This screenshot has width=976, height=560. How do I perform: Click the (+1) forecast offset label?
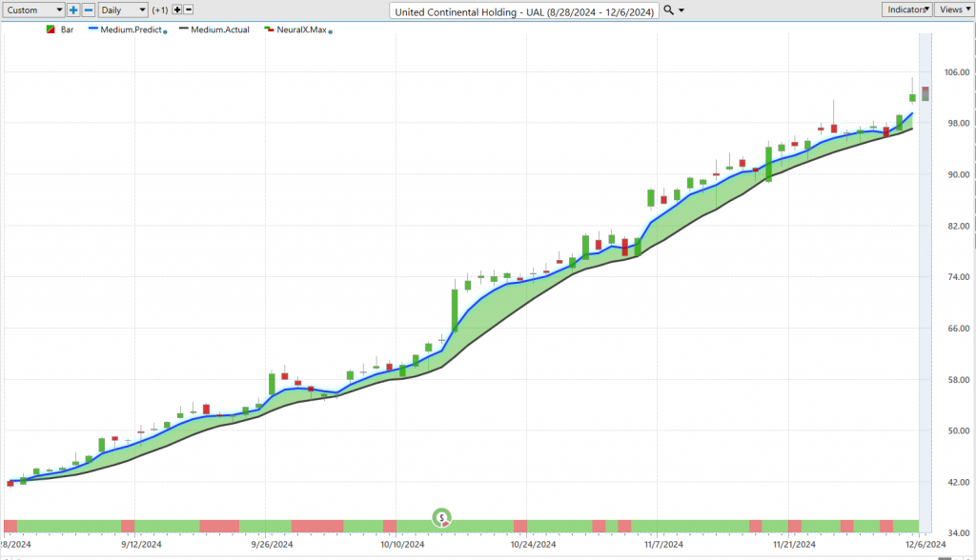(161, 10)
